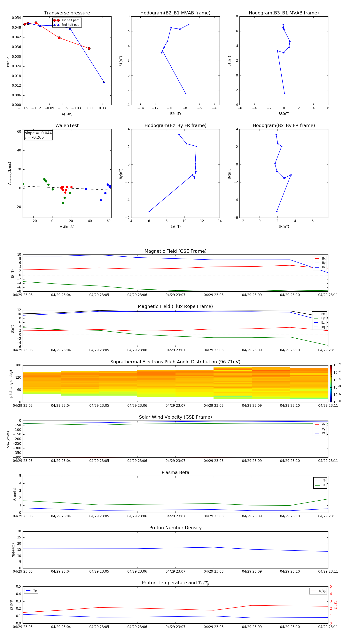Click the "2nd half path" legend entry
Screen dimensions: 351x644
click(67, 25)
